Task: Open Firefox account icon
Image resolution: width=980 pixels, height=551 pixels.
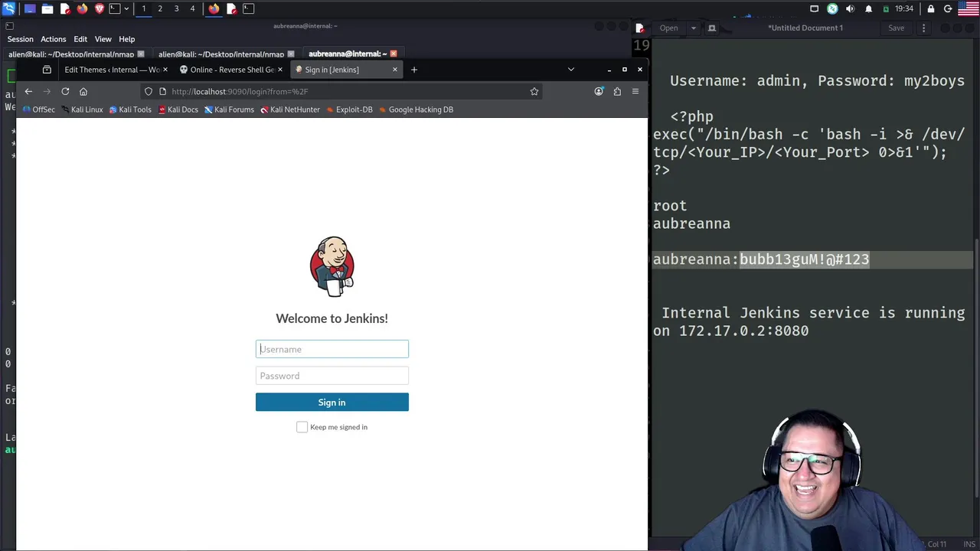Action: tap(599, 91)
